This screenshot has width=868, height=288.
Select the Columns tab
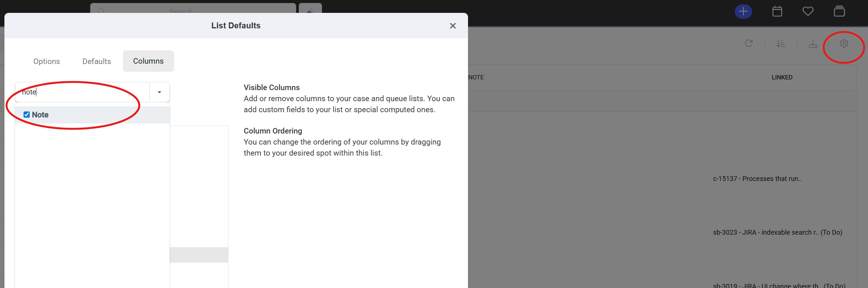[148, 61]
